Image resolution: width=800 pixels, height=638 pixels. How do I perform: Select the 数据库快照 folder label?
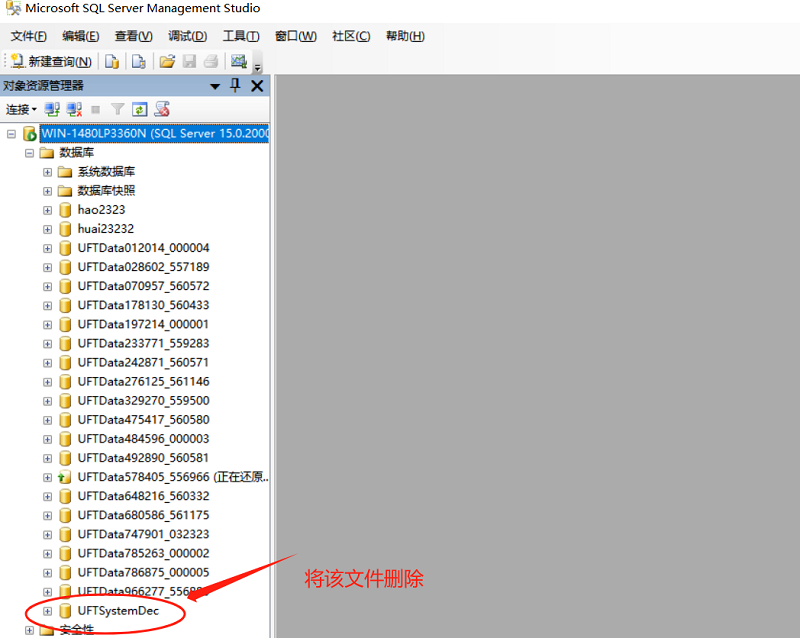point(106,191)
